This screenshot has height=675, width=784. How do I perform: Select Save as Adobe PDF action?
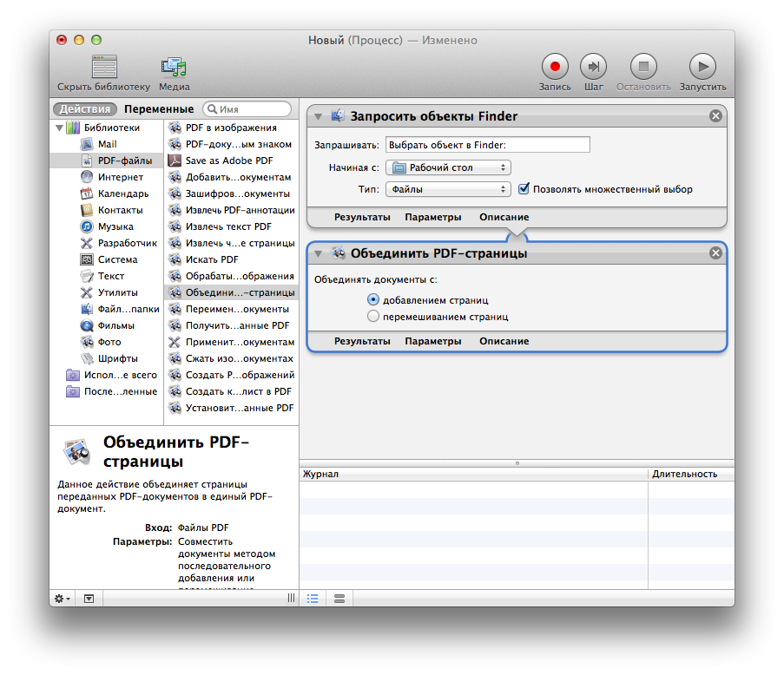click(x=229, y=161)
